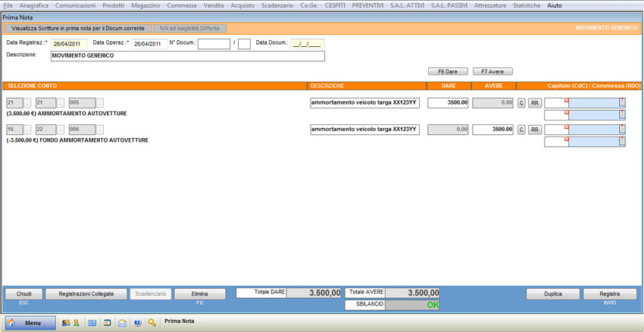Click the two-users icon in bottom toolbar
This screenshot has height=332, width=644.
tap(65, 323)
